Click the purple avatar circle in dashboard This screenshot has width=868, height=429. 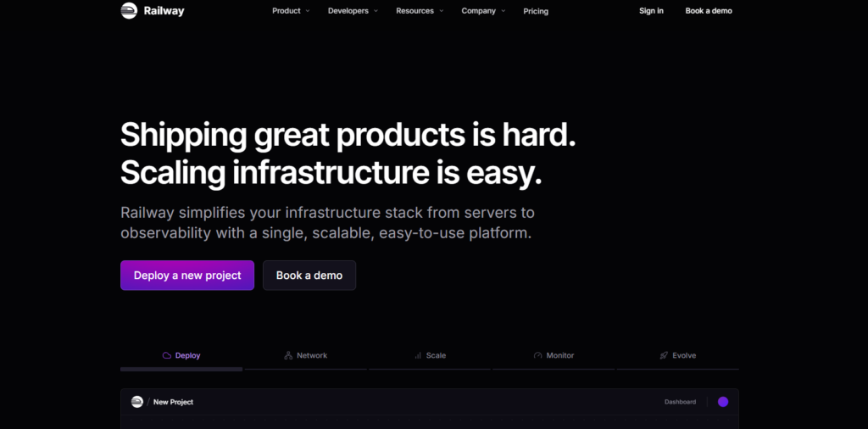pos(723,402)
